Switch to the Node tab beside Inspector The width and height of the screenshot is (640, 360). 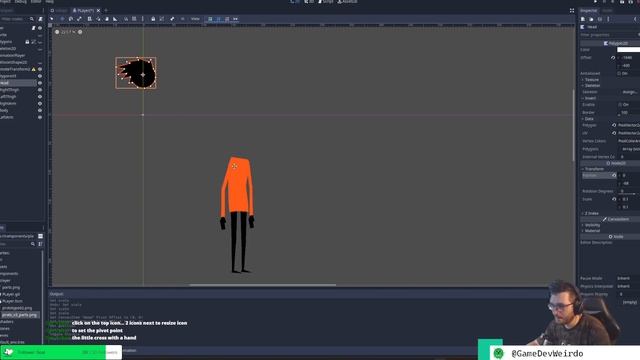click(607, 10)
